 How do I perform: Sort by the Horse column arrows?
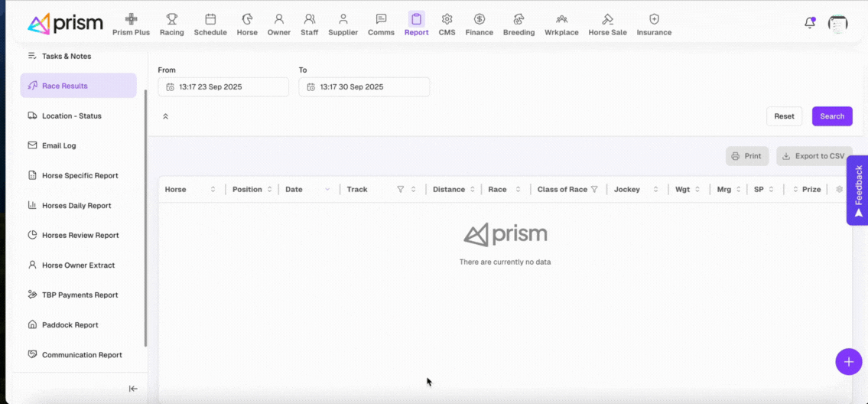point(213,190)
